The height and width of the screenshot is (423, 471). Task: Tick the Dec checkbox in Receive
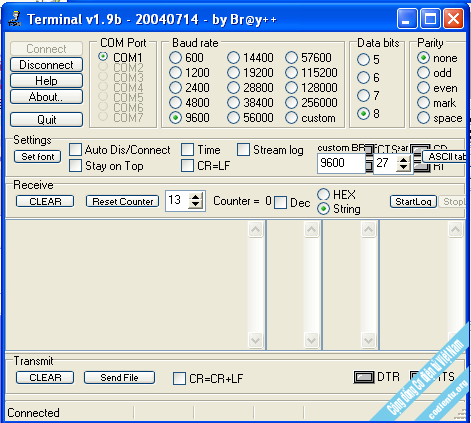[x=280, y=203]
